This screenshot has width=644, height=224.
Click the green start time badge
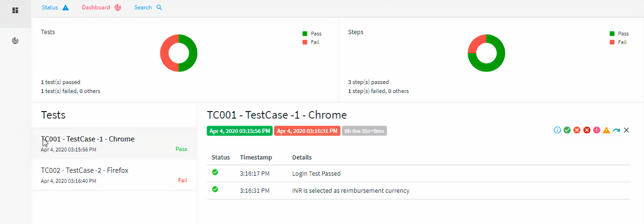239,131
